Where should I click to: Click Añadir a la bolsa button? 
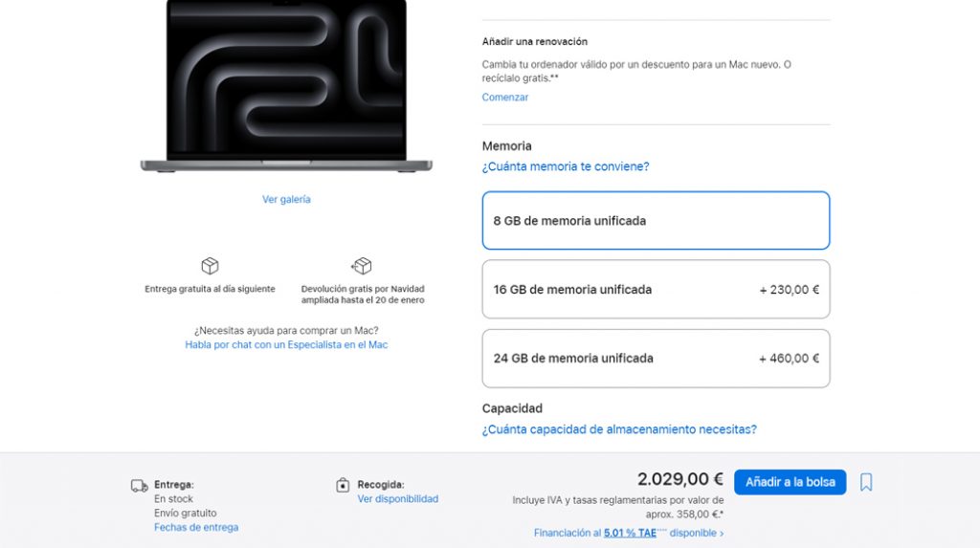click(x=790, y=482)
